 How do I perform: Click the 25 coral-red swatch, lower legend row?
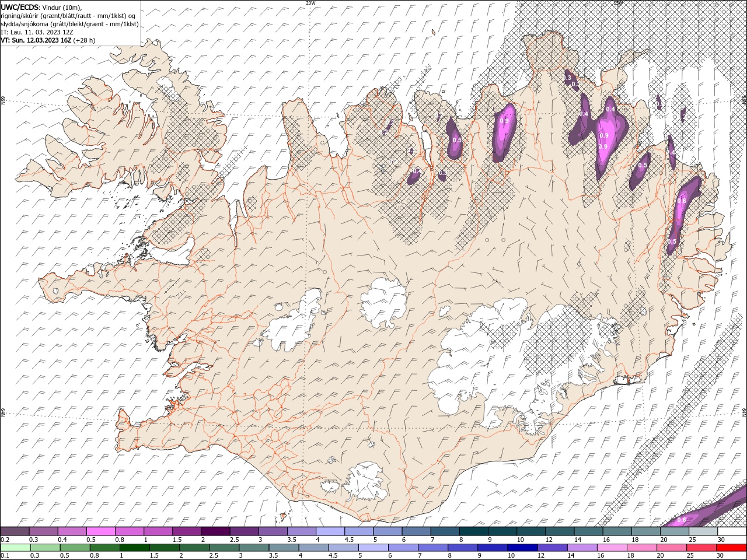point(702,547)
